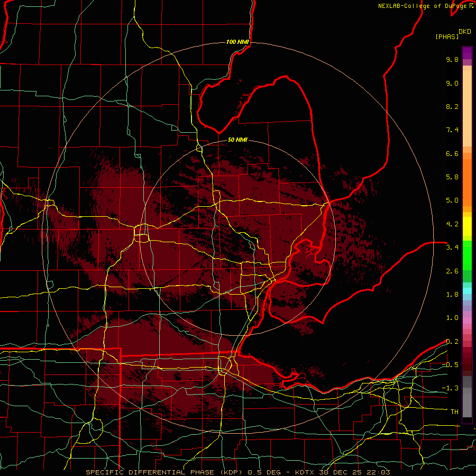Select the 5.8 scale label

coord(452,177)
